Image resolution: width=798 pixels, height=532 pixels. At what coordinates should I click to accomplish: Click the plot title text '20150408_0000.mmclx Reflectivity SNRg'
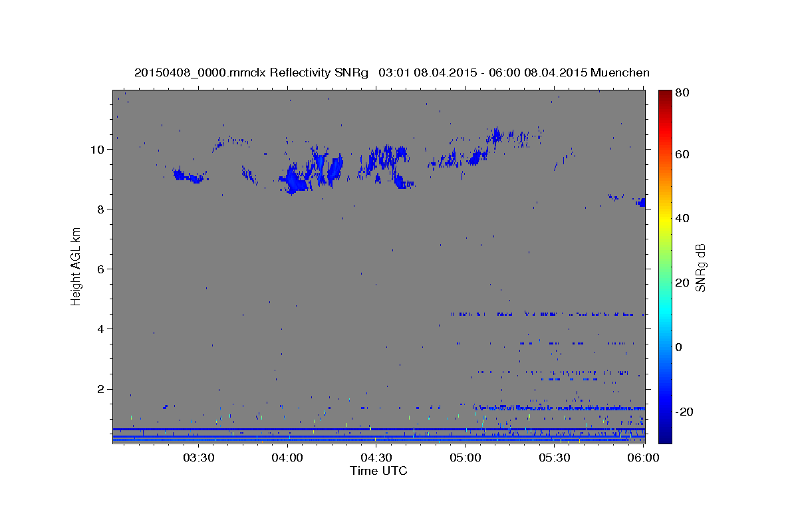point(251,72)
